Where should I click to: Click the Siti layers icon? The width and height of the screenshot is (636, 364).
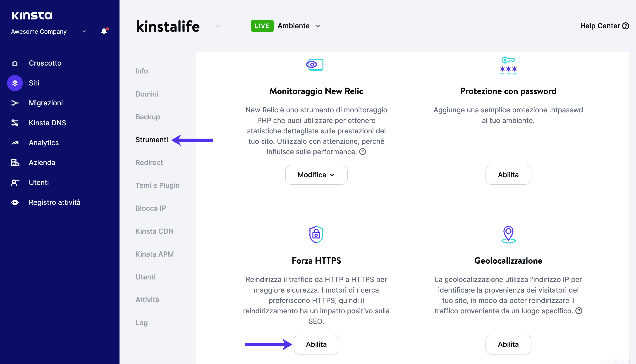coord(15,83)
